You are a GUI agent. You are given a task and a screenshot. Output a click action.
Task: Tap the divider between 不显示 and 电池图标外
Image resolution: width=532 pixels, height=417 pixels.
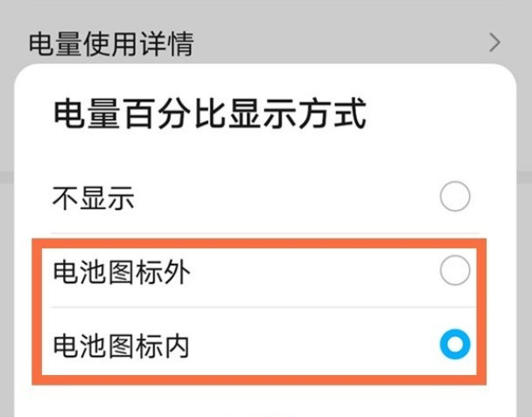(x=262, y=233)
